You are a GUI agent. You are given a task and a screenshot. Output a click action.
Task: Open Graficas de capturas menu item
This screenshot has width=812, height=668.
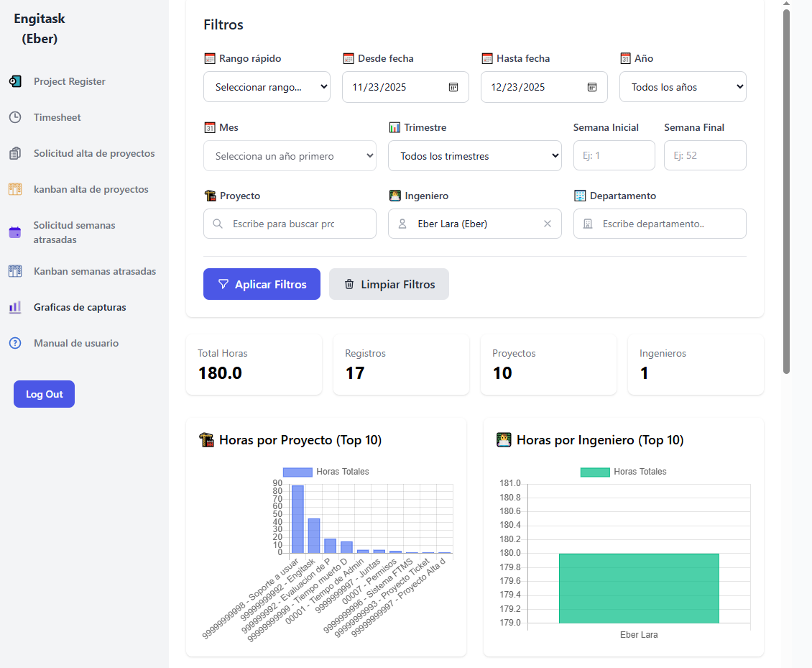tap(79, 307)
